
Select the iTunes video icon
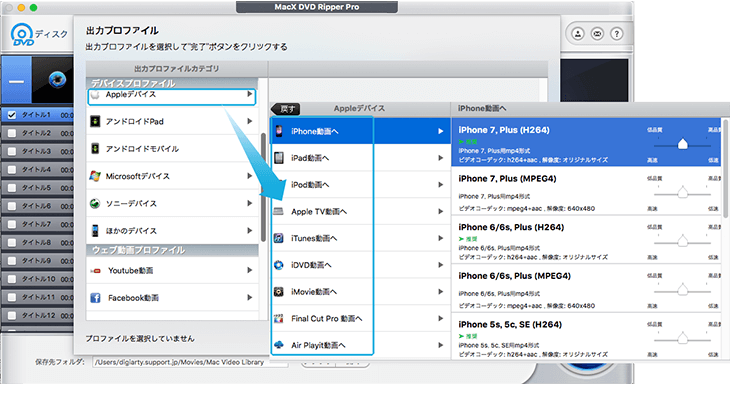tap(279, 239)
